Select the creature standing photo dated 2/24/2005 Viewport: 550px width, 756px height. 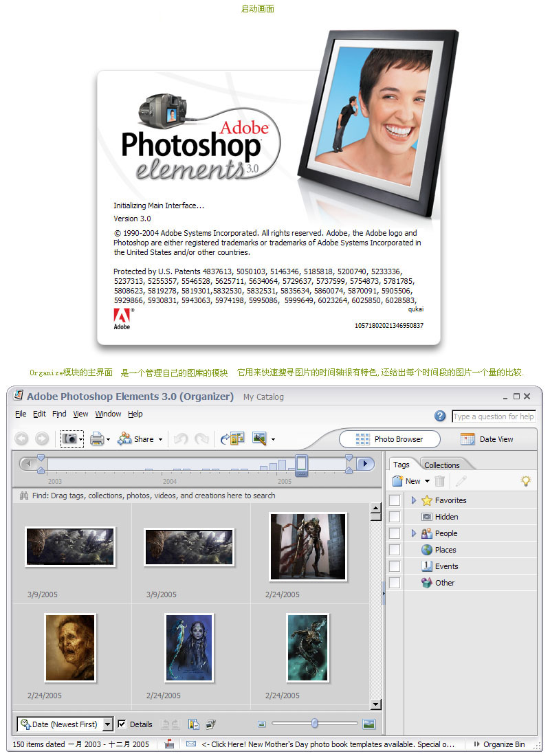pos(308,546)
